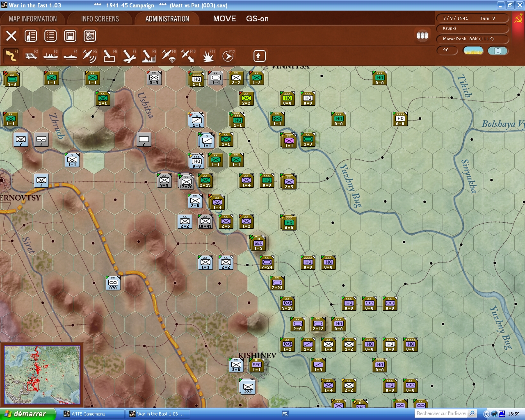Screen dimensions: 525x420
Task: Open the démarrer Start button
Action: point(27,414)
